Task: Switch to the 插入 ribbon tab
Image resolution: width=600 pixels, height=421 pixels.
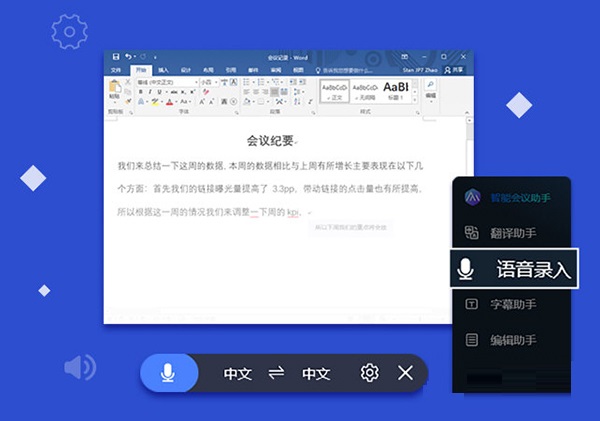Action: [x=162, y=70]
